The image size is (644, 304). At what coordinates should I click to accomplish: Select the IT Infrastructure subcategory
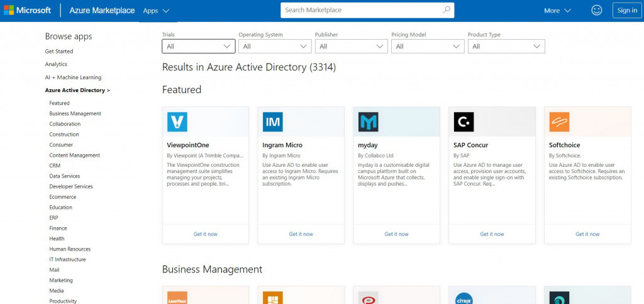(67, 260)
